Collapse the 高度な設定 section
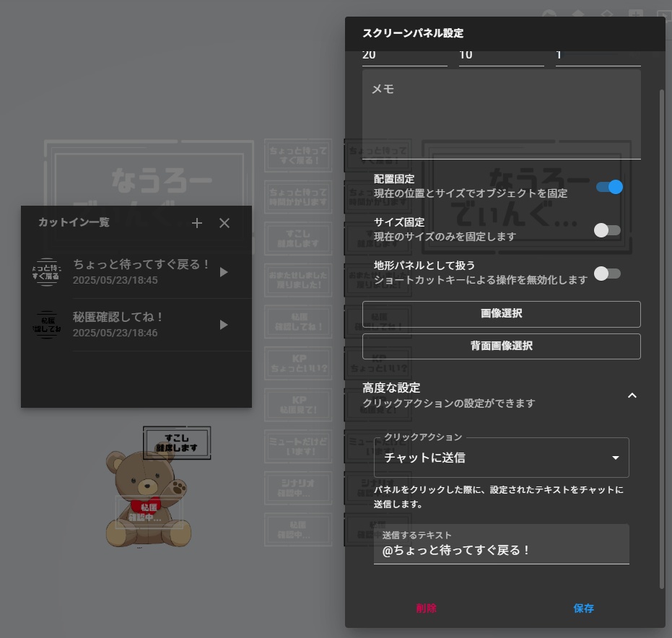This screenshot has height=638, width=672. click(x=632, y=396)
